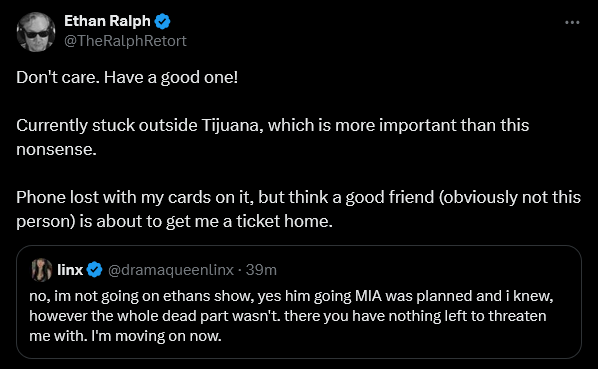The width and height of the screenshot is (598, 369).
Task: Open quoted post starting "no, im not going"
Action: coord(299,302)
